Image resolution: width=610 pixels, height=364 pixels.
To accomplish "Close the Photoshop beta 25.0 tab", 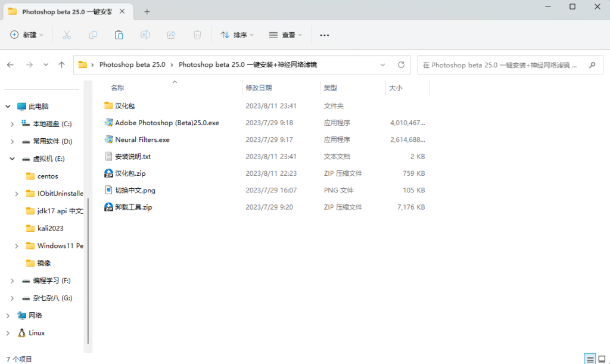I will (x=122, y=12).
